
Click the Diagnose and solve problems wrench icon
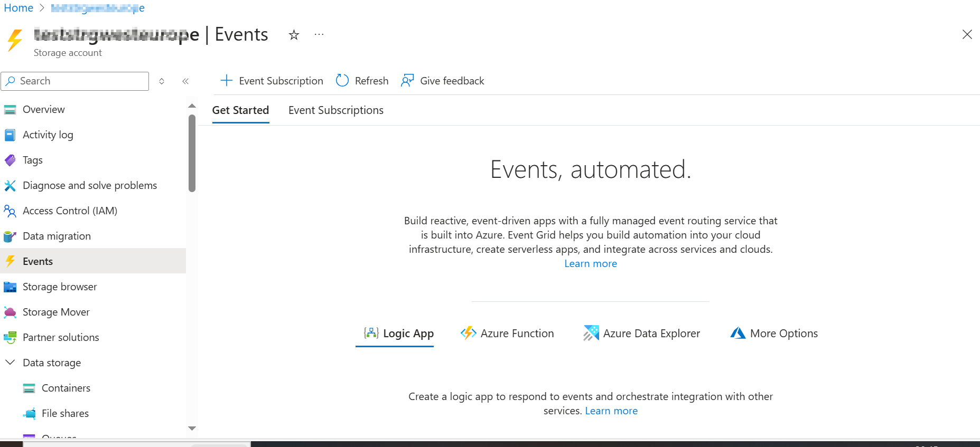10,186
